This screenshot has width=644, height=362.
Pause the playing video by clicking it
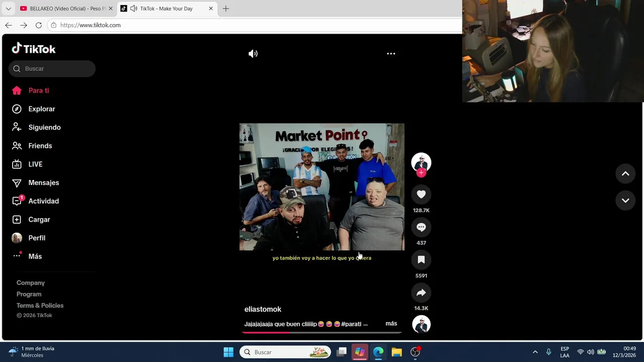(x=321, y=187)
